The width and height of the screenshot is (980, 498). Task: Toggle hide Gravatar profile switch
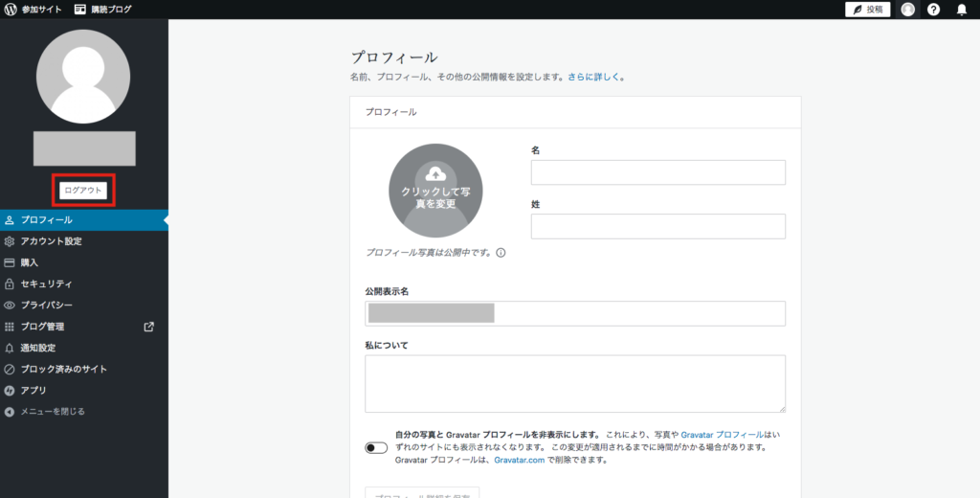click(x=376, y=447)
